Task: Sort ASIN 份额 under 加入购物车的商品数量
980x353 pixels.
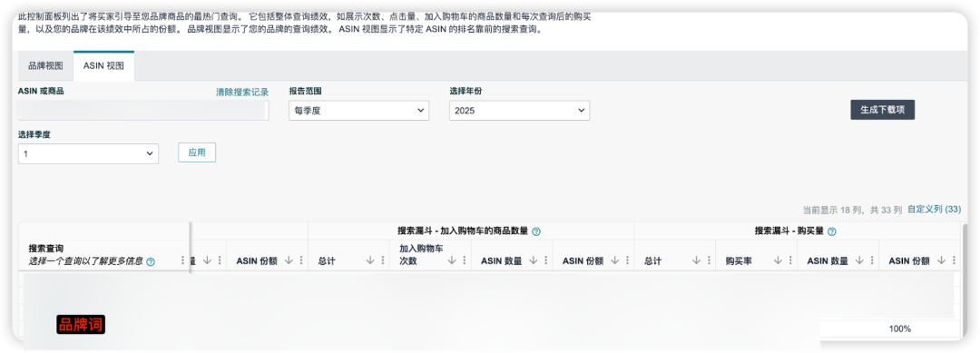Action: coord(614,261)
